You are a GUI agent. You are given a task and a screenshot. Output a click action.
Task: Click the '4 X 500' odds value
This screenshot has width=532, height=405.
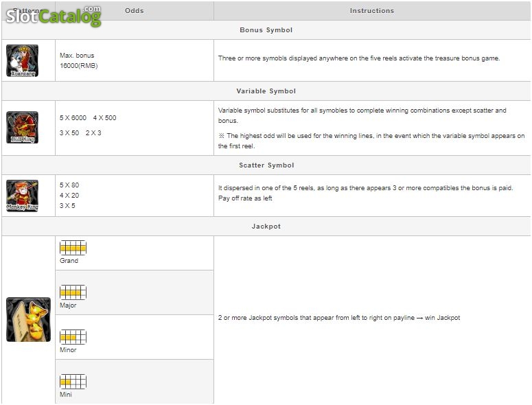coord(104,117)
